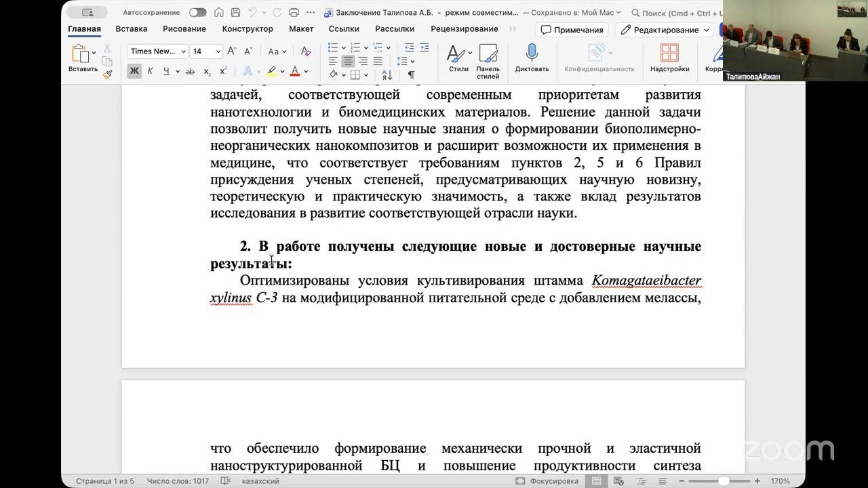
Task: Open Панель стилей pane
Action: (488, 61)
